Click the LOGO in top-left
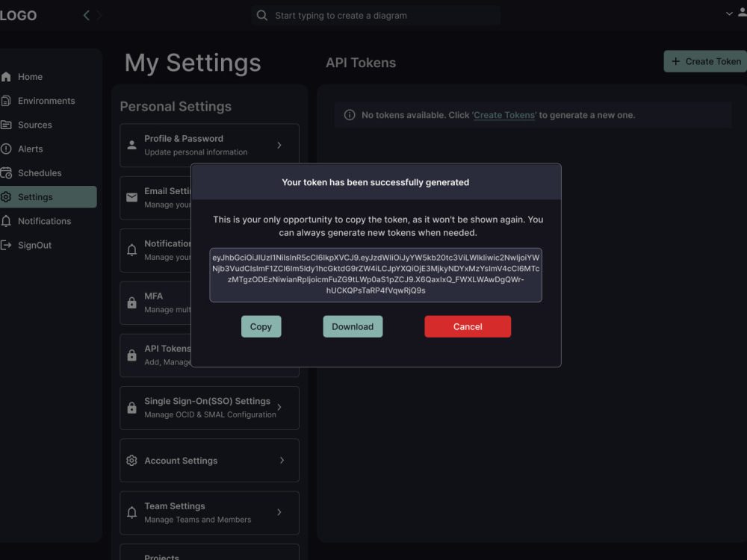This screenshot has height=560, width=747. tap(18, 15)
